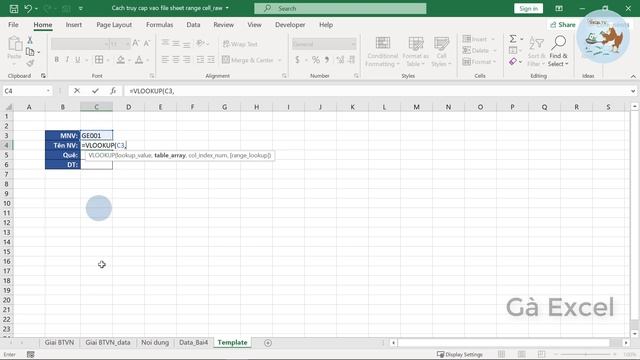Collapse the ribbon chevron
The height and width of the screenshot is (360, 640).
633,76
